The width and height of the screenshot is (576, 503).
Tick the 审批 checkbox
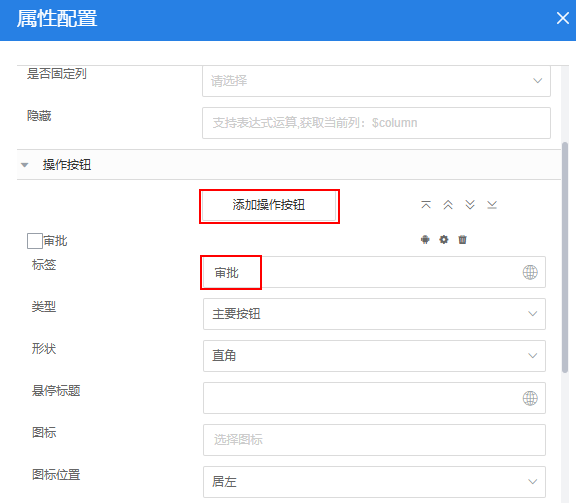tap(35, 241)
